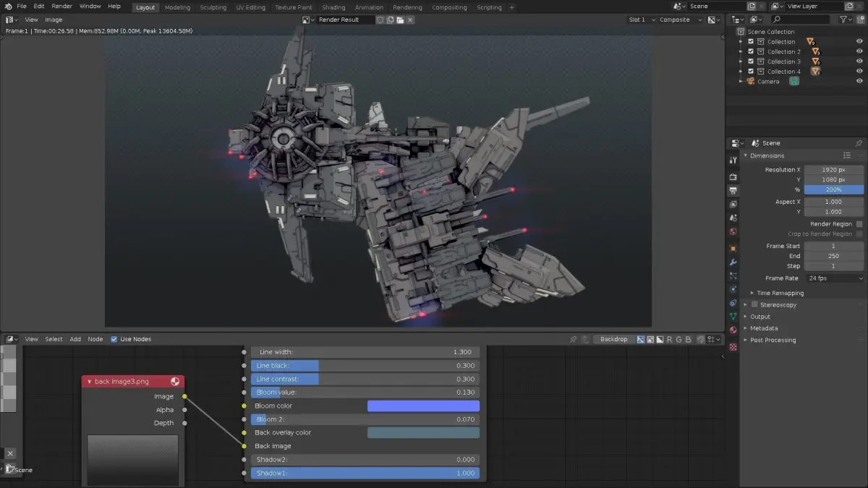
Task: Open the outliner filter funnel
Action: pyautogui.click(x=843, y=20)
